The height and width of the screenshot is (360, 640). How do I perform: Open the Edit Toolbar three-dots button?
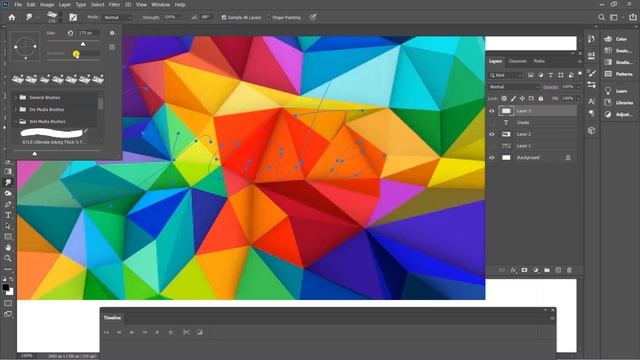8,269
